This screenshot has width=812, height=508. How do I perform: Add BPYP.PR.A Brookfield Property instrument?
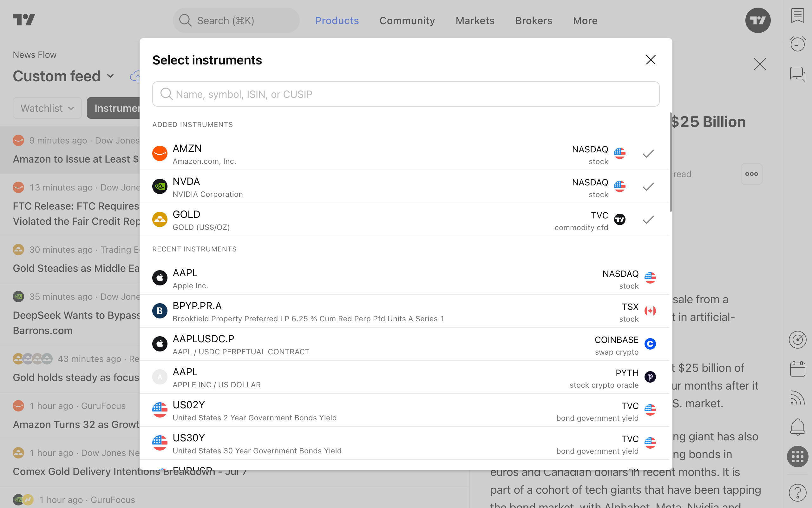click(x=404, y=311)
